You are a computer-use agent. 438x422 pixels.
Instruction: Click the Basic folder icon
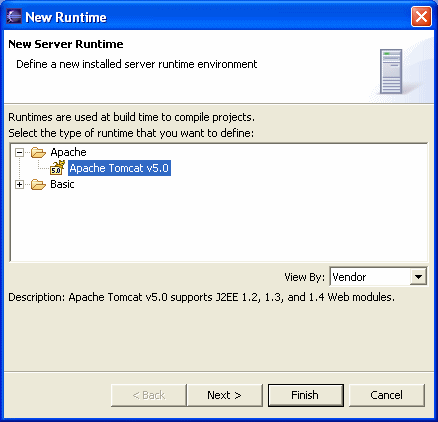38,184
